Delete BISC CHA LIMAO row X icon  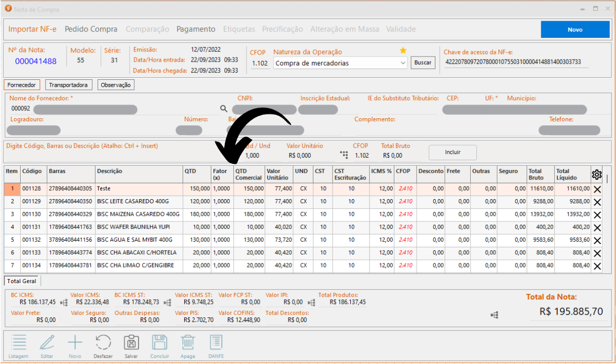(597, 266)
